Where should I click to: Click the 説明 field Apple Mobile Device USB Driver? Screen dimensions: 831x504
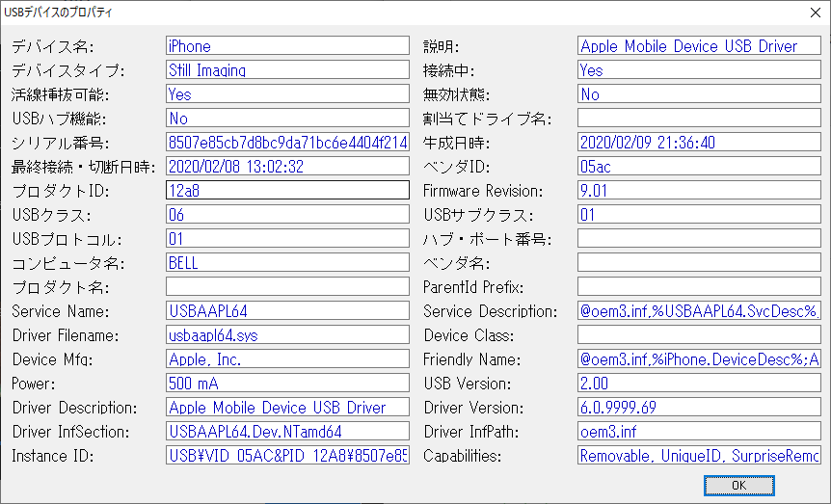tap(699, 45)
